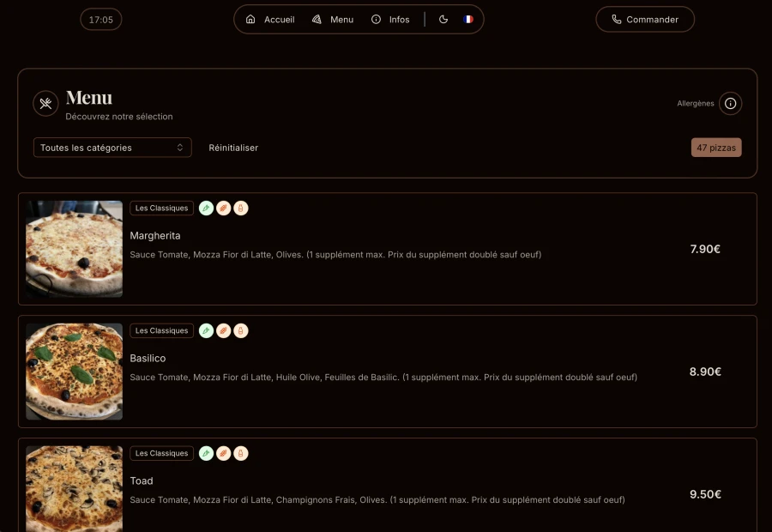772x532 pixels.
Task: Expand the Les Classiques tag on Basilico
Action: [x=161, y=330]
